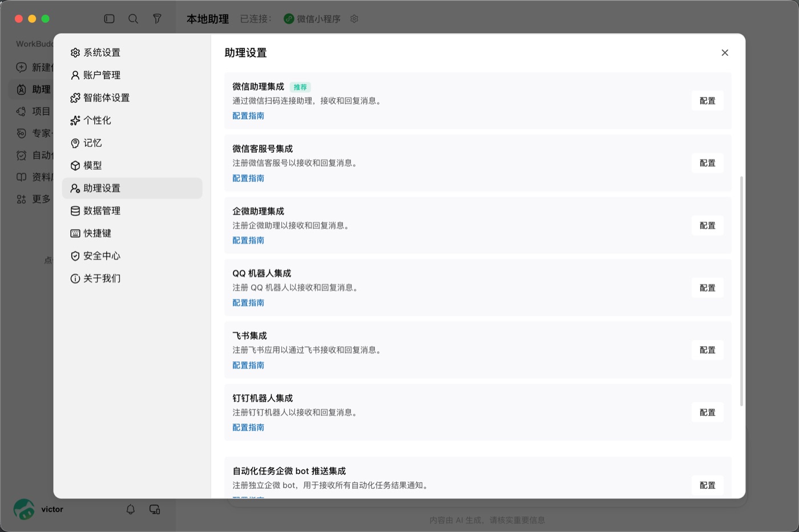799x532 pixels.
Task: Click the 账户管理 person icon
Action: click(75, 75)
